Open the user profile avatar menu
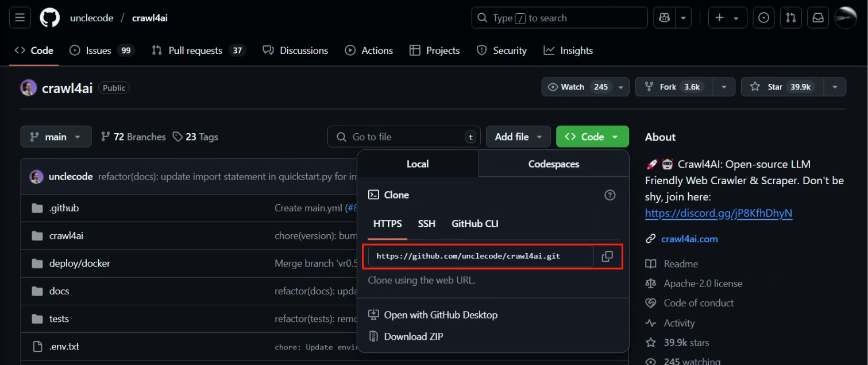868x365 pixels. pyautogui.click(x=846, y=18)
